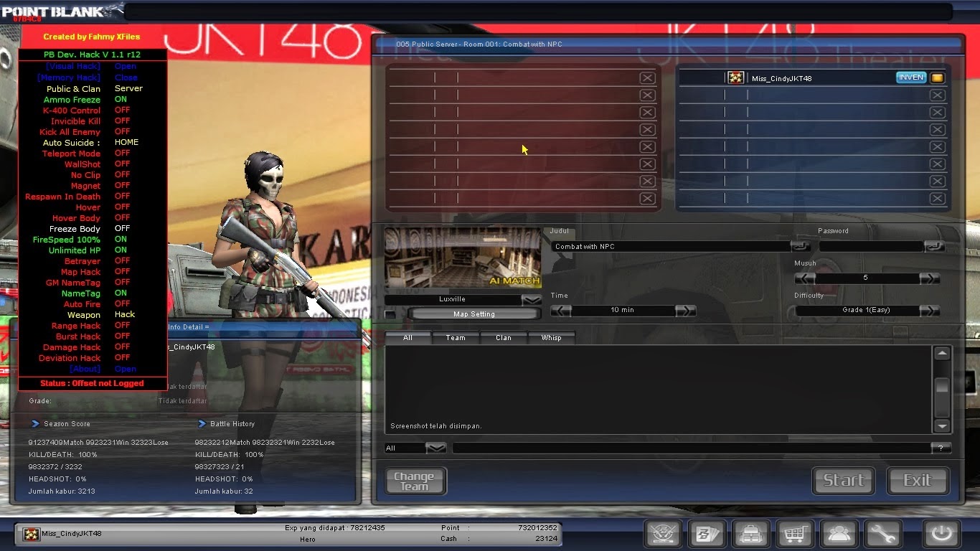980x551 pixels.
Task: Click the Change Team button
Action: (415, 481)
